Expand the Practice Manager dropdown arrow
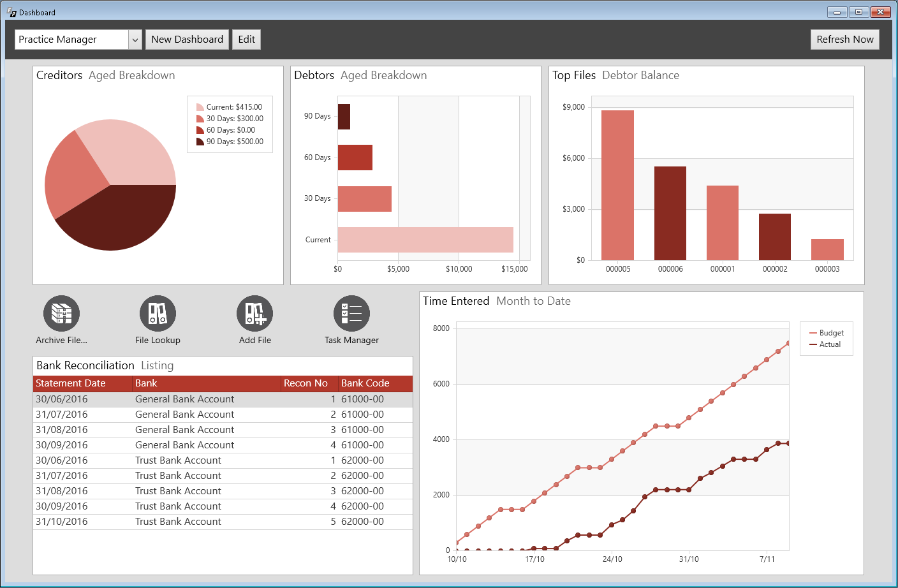Image resolution: width=898 pixels, height=588 pixels. (135, 39)
